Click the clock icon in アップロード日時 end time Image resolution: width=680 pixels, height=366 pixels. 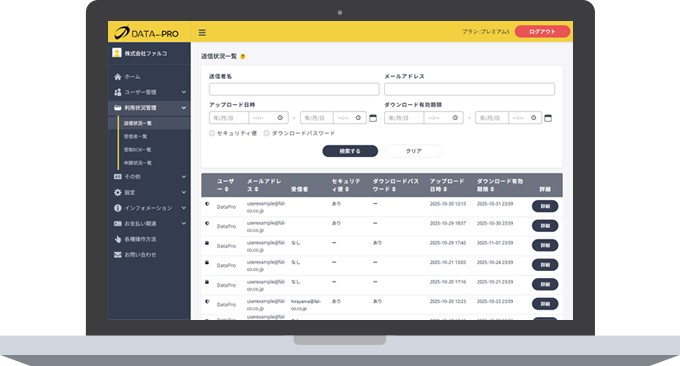[x=358, y=118]
